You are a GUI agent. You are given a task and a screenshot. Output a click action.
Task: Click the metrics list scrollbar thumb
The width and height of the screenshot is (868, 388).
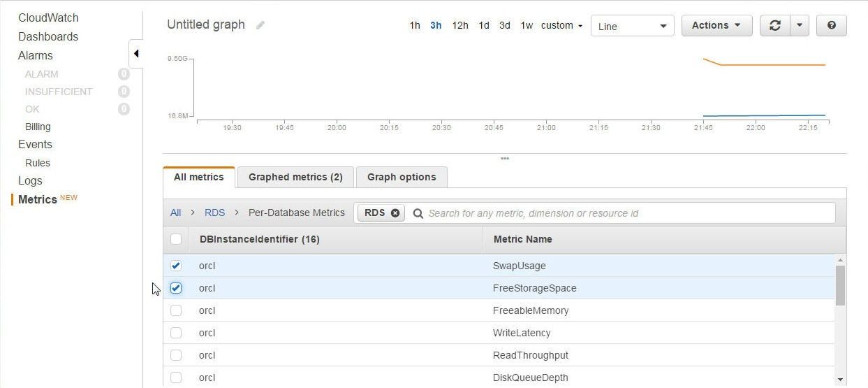pos(840,285)
